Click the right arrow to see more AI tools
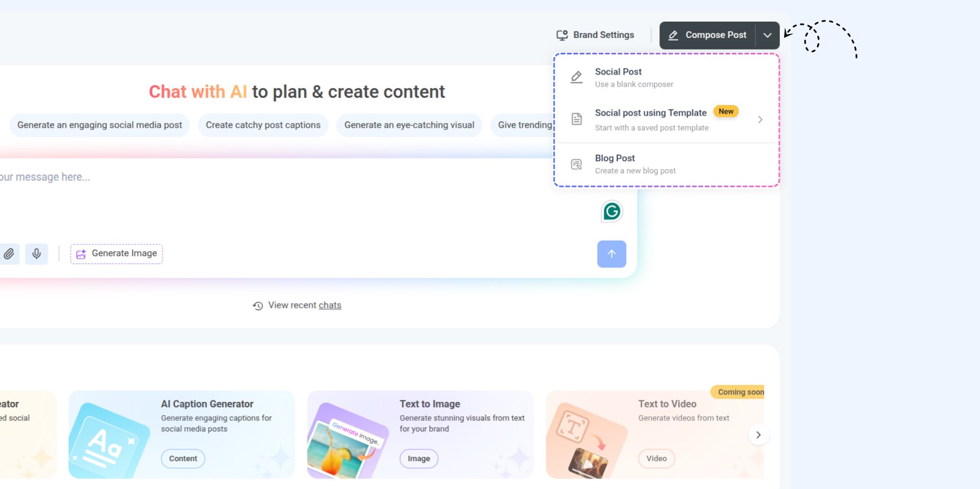The width and height of the screenshot is (980, 489). click(x=758, y=435)
